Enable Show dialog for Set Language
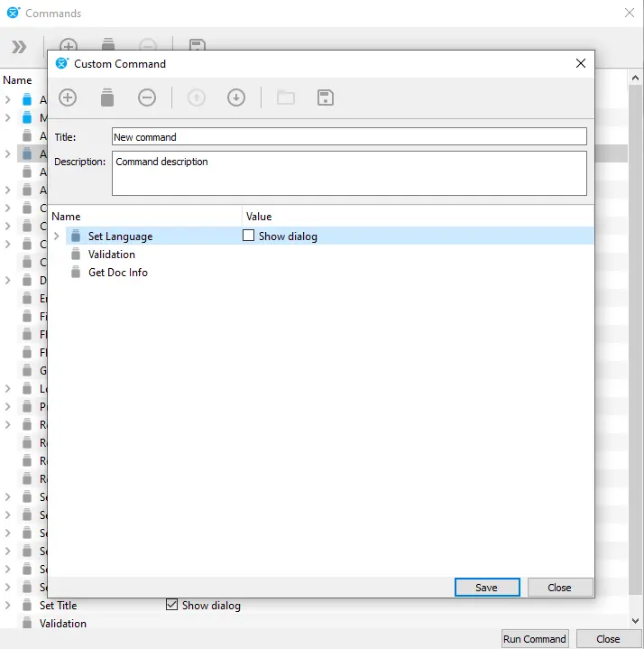The width and height of the screenshot is (644, 649). click(x=248, y=236)
